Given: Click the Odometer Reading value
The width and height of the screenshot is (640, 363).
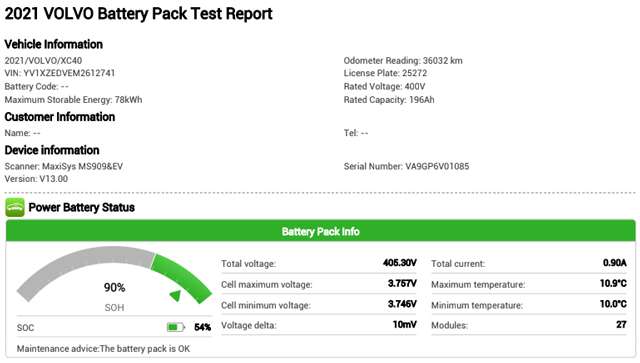Looking at the screenshot, I should coord(442,61).
